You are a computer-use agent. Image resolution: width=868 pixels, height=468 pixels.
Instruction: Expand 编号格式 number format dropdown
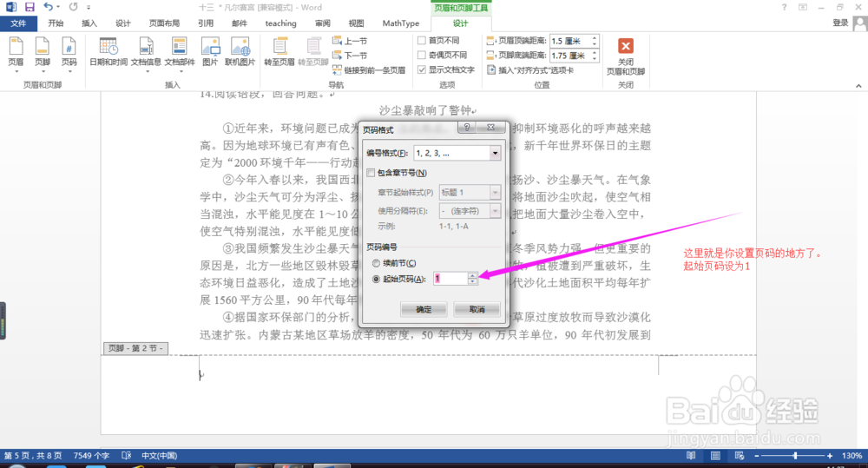(495, 154)
